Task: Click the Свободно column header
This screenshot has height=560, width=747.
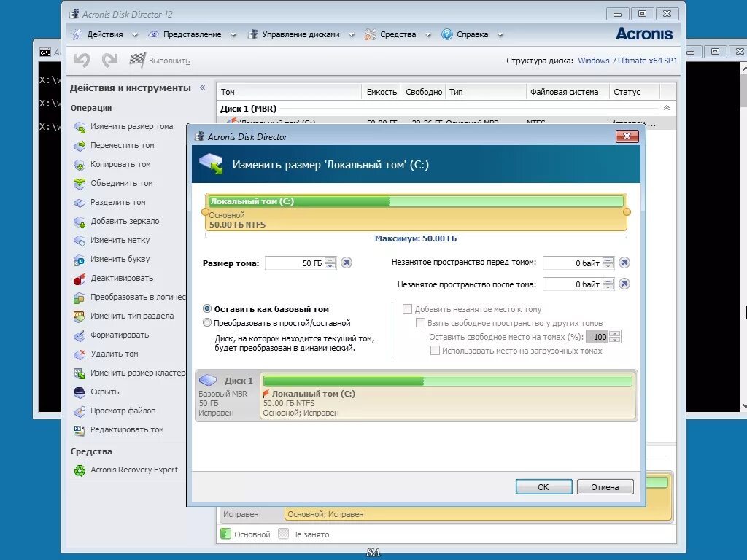Action: coord(423,92)
